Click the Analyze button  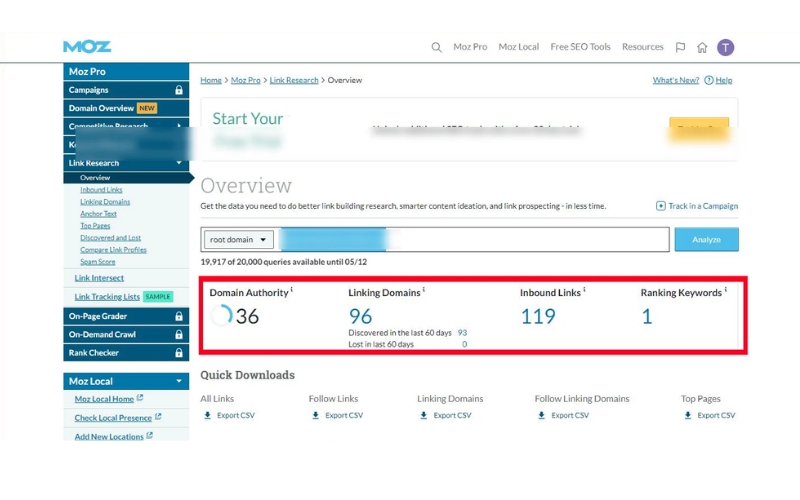click(x=706, y=239)
